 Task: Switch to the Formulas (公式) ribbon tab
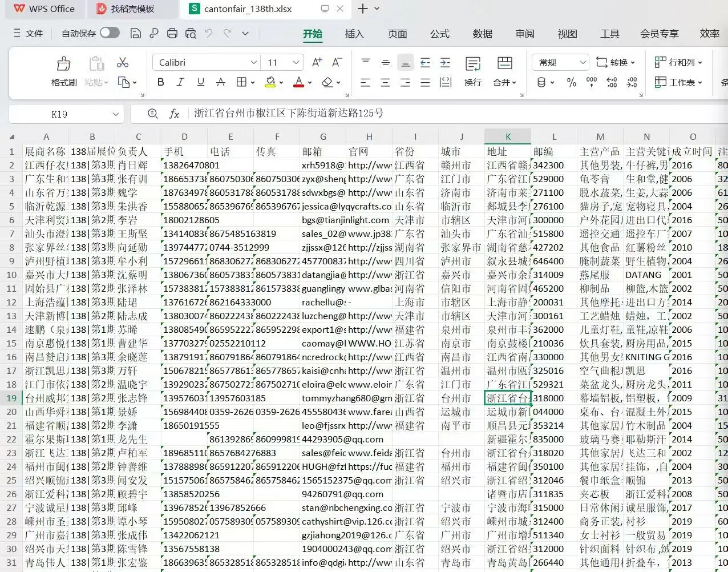coord(440,34)
